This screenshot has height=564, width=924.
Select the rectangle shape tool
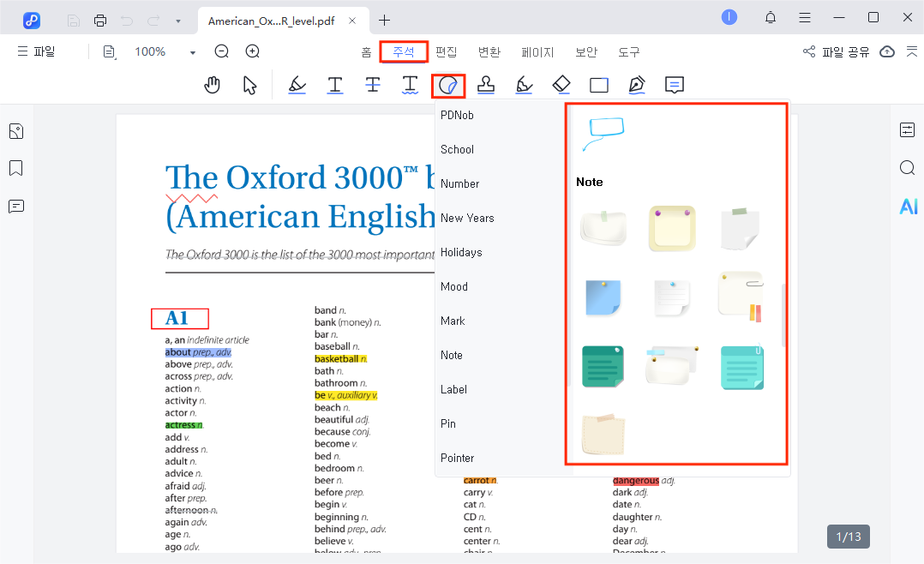(599, 85)
